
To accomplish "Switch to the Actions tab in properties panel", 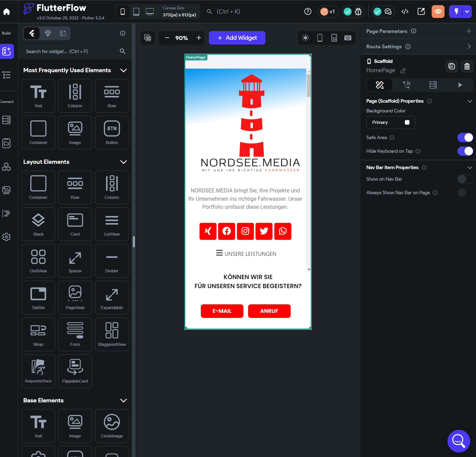I will pos(407,85).
